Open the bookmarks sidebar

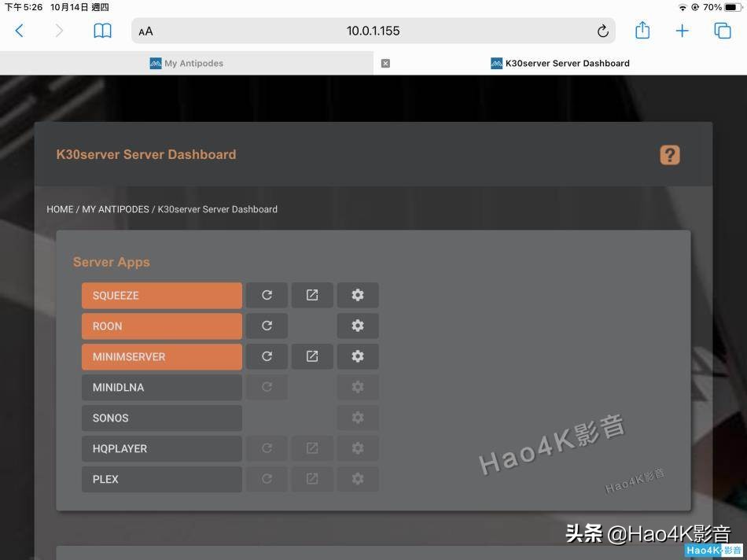pyautogui.click(x=102, y=31)
